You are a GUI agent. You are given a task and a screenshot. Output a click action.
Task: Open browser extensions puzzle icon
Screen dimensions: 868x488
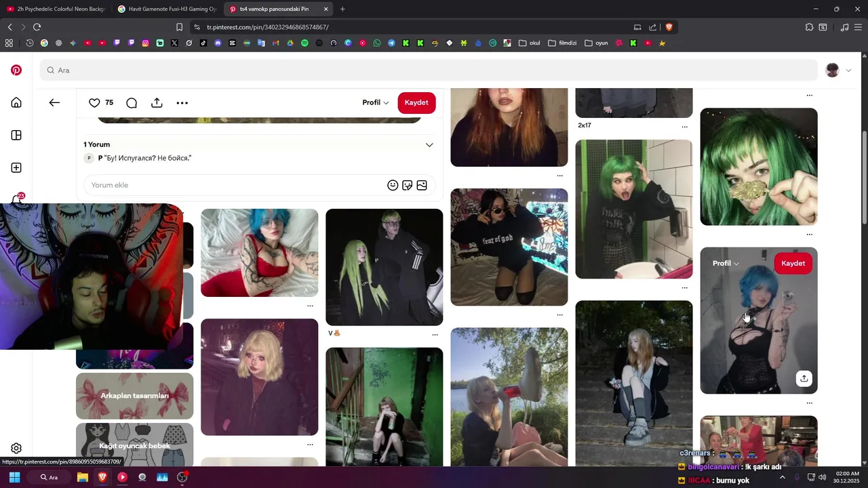[809, 27]
